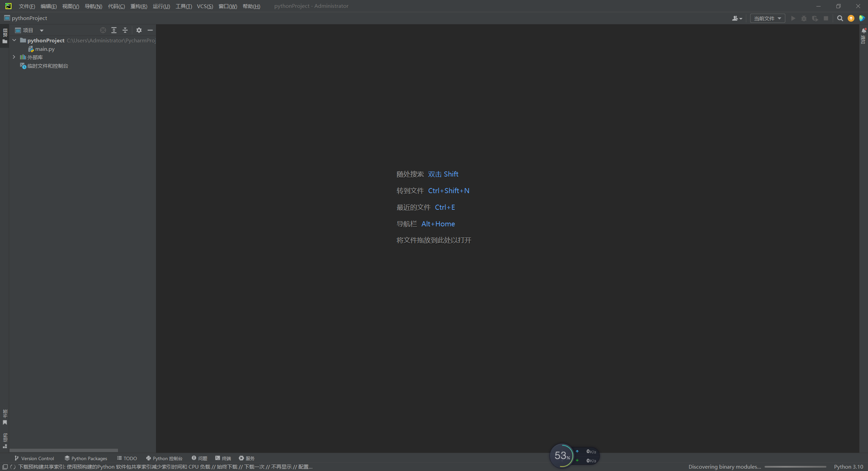Screen dimensions: 868x471
Task: Click the project panel settings gear
Action: pyautogui.click(x=139, y=30)
